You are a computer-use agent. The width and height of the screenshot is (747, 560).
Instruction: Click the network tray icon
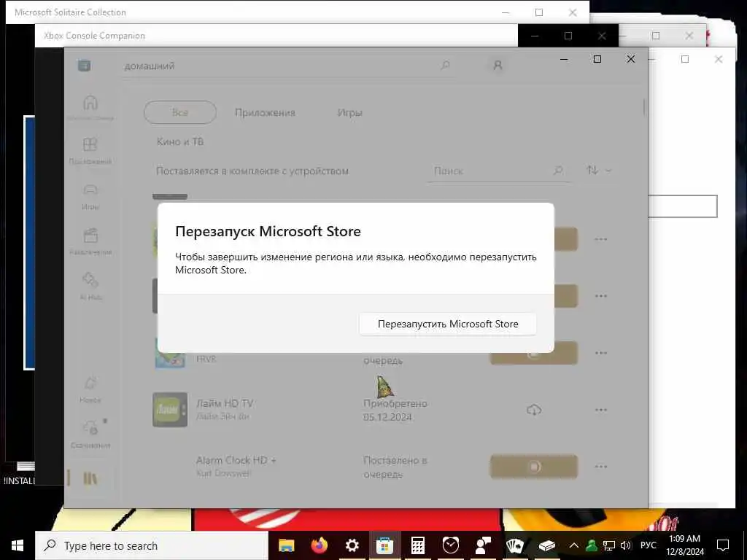[x=609, y=545]
